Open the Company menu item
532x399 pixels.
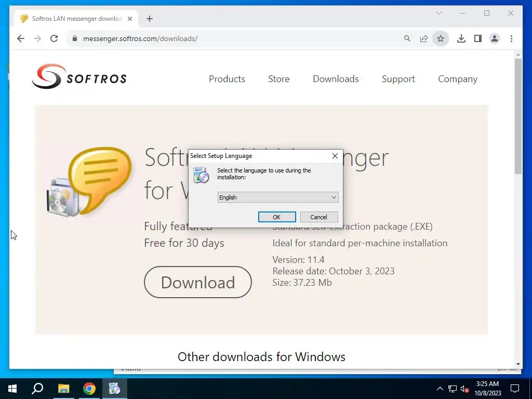pos(458,79)
